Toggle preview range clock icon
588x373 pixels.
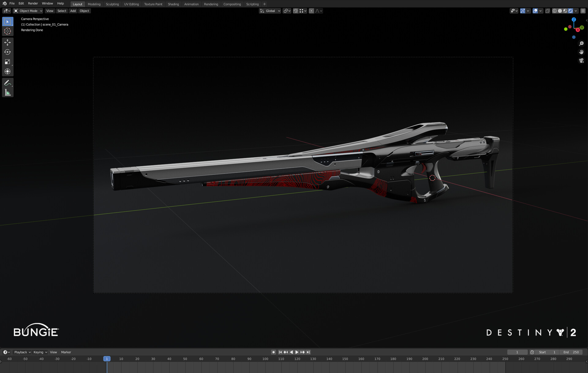point(532,352)
